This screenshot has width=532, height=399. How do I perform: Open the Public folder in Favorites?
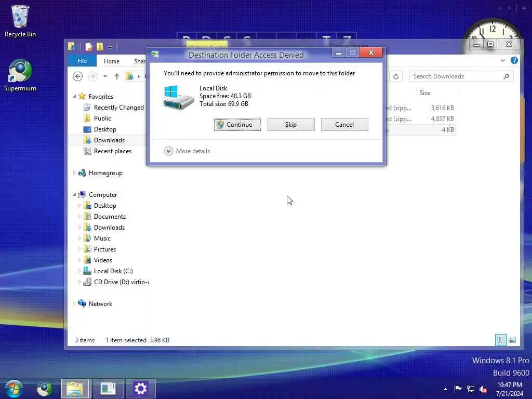click(102, 118)
